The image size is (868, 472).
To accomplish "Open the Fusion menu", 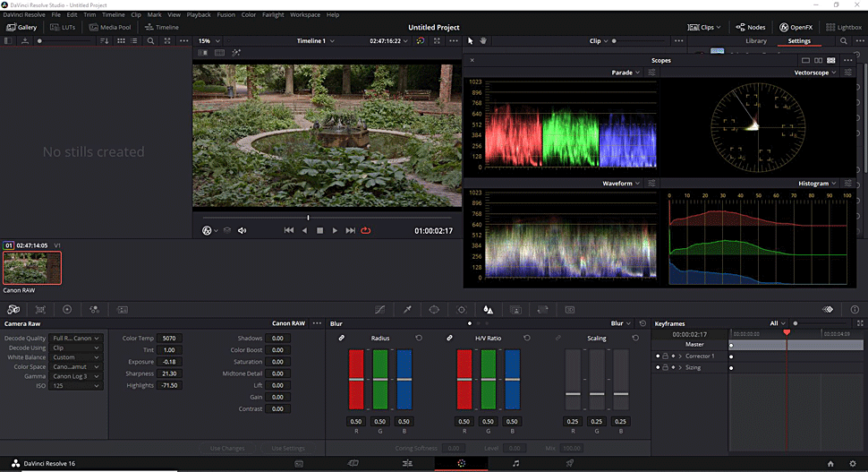I will click(x=226, y=15).
